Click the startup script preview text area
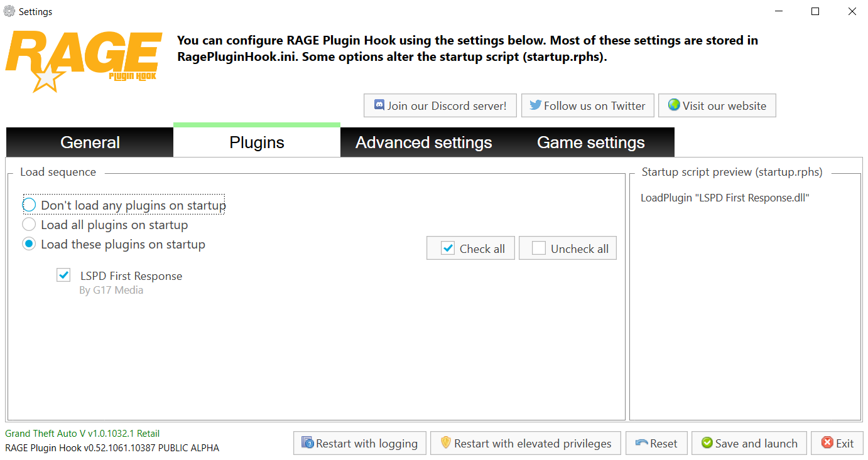The width and height of the screenshot is (868, 460). pos(745,301)
